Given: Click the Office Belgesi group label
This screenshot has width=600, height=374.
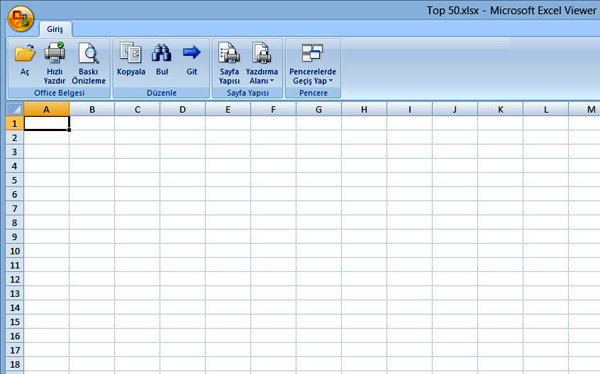Looking at the screenshot, I should [59, 93].
